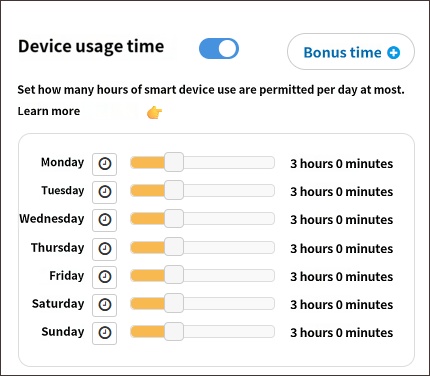Click Wednesday's slider track near its end
430x376 pixels.
(x=267, y=219)
